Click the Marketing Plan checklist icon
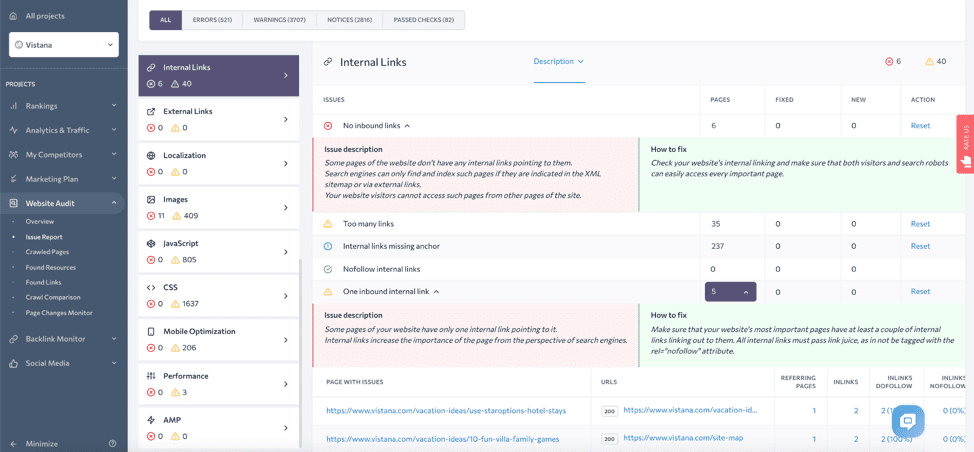 (13, 179)
